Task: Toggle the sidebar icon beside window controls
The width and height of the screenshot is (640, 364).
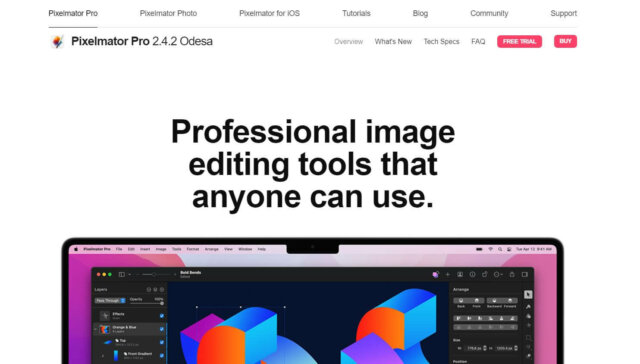Action: point(122,275)
